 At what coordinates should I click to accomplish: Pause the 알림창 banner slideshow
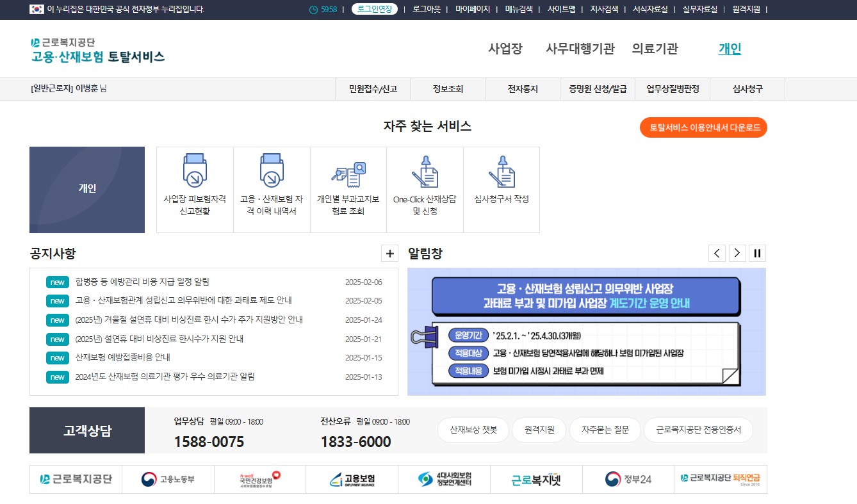[757, 253]
